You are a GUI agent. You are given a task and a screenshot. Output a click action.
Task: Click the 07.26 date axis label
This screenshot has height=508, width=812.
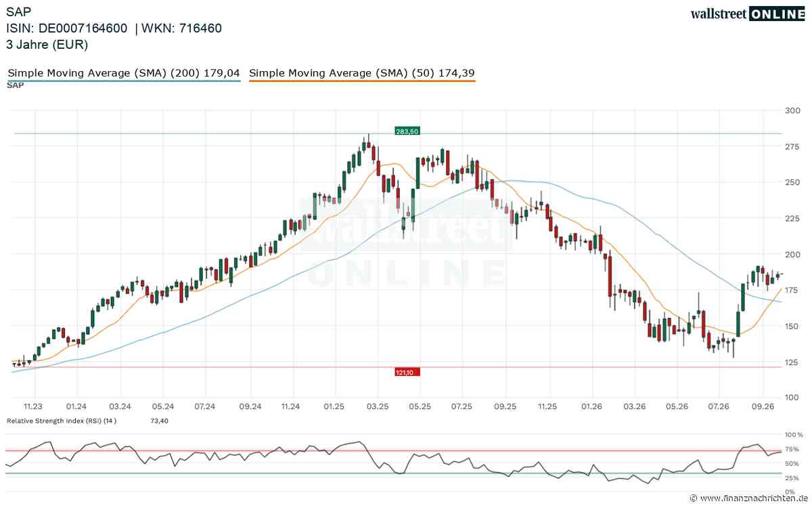pos(719,406)
